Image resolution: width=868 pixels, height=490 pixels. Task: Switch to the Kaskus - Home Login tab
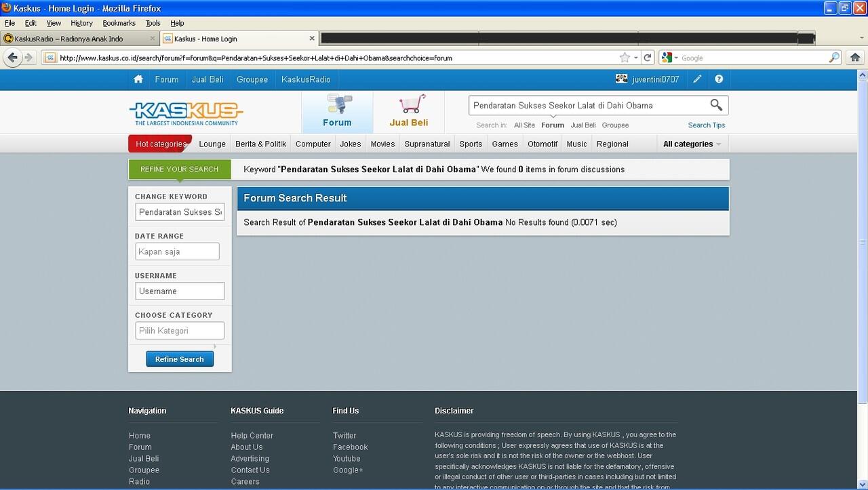pos(239,39)
